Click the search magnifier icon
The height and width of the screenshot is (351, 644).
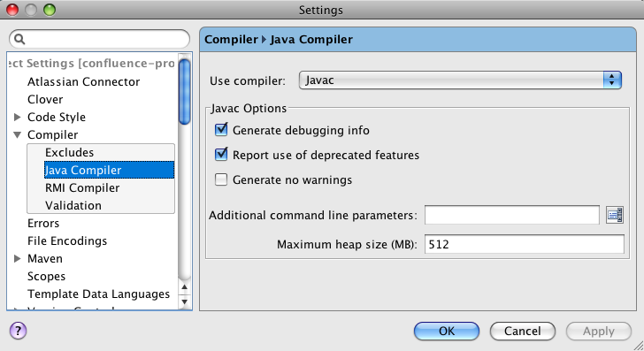click(x=19, y=39)
